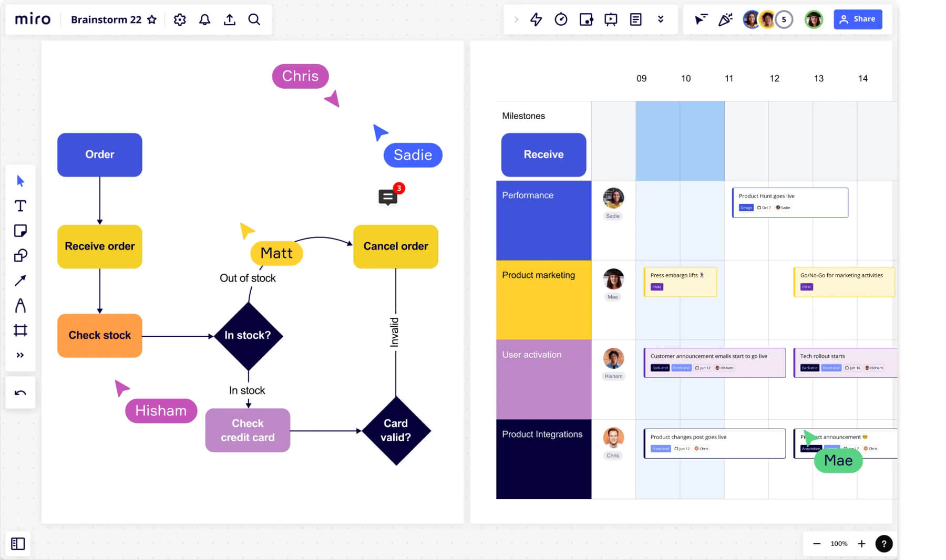Open the Product Hunt goes live card
The image size is (946, 560).
[790, 202]
